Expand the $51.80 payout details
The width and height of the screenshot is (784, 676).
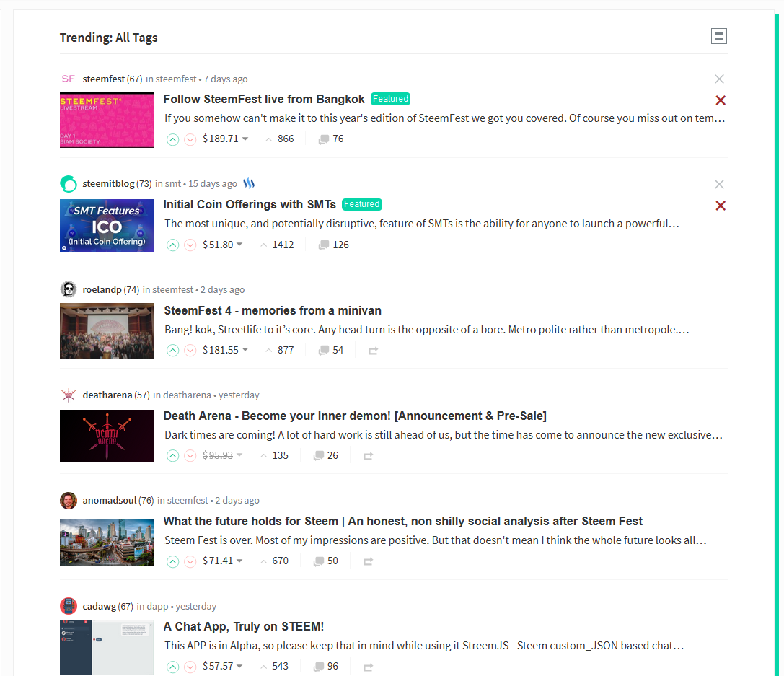(222, 245)
